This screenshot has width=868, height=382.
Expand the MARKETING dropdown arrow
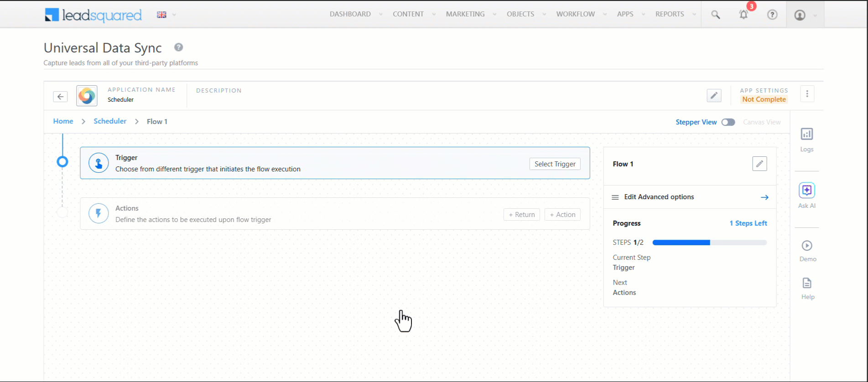click(494, 14)
